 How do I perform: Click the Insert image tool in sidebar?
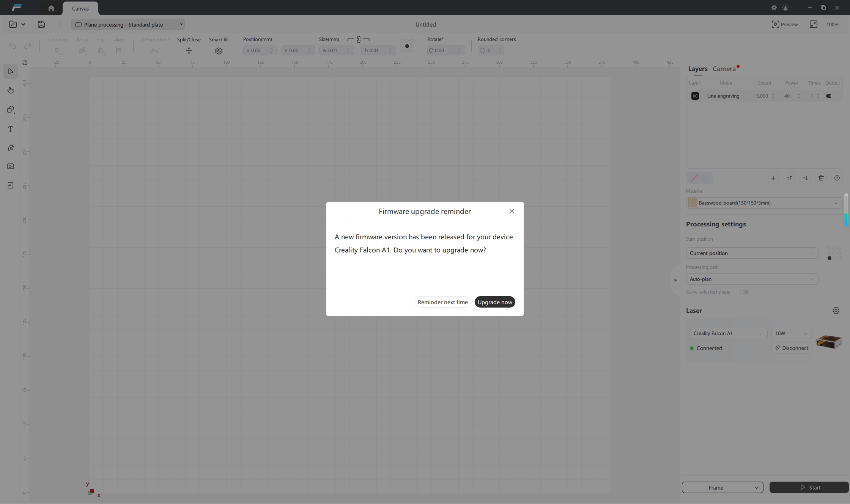pos(11,166)
